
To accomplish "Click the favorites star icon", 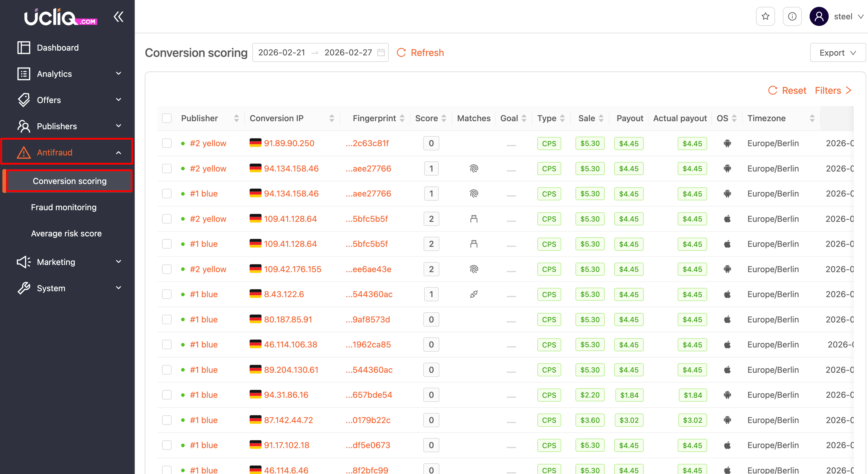I will (x=765, y=16).
